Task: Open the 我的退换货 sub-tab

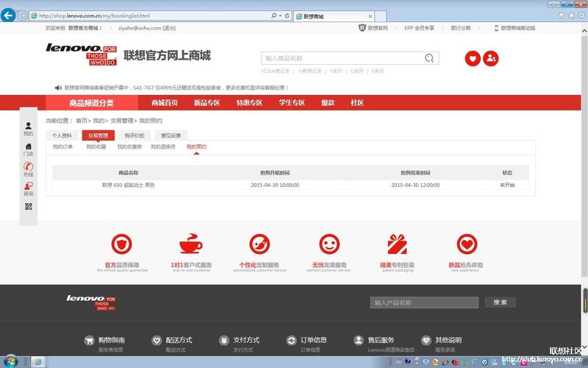Action: coord(163,146)
